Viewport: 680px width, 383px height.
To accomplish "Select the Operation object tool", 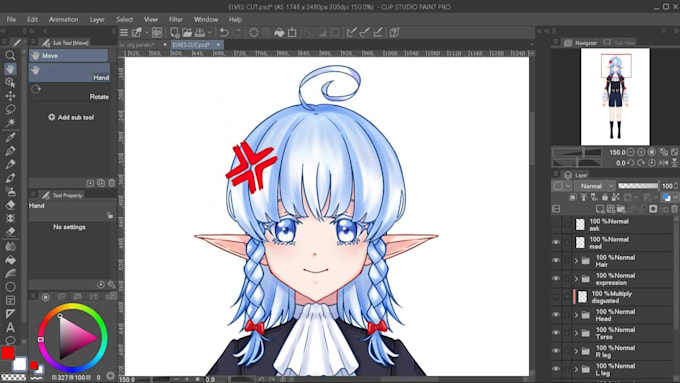I will pos(10,82).
